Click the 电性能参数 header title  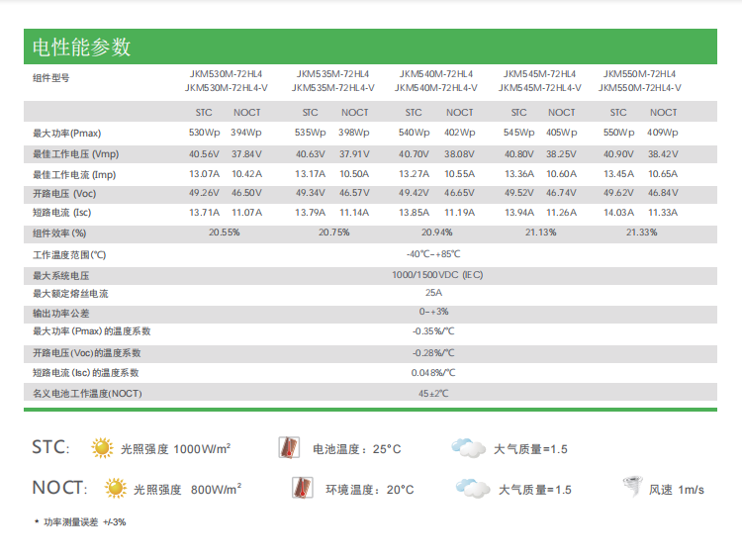pyautogui.click(x=81, y=47)
